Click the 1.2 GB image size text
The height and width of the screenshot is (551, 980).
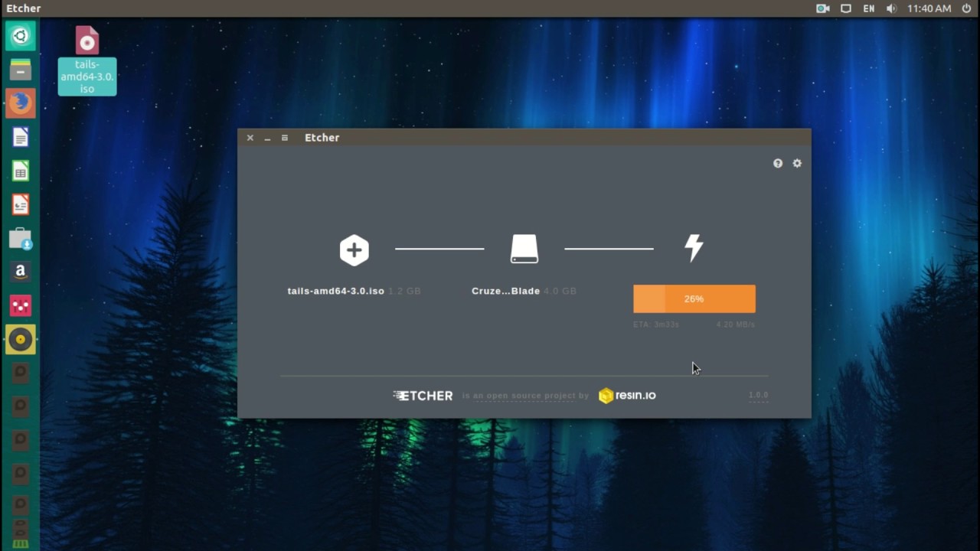404,291
